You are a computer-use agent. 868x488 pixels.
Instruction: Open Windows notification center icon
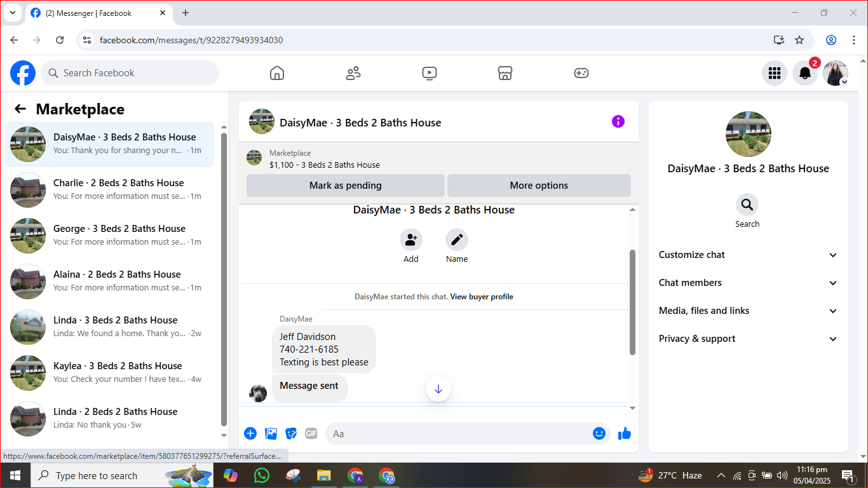pos(848,475)
